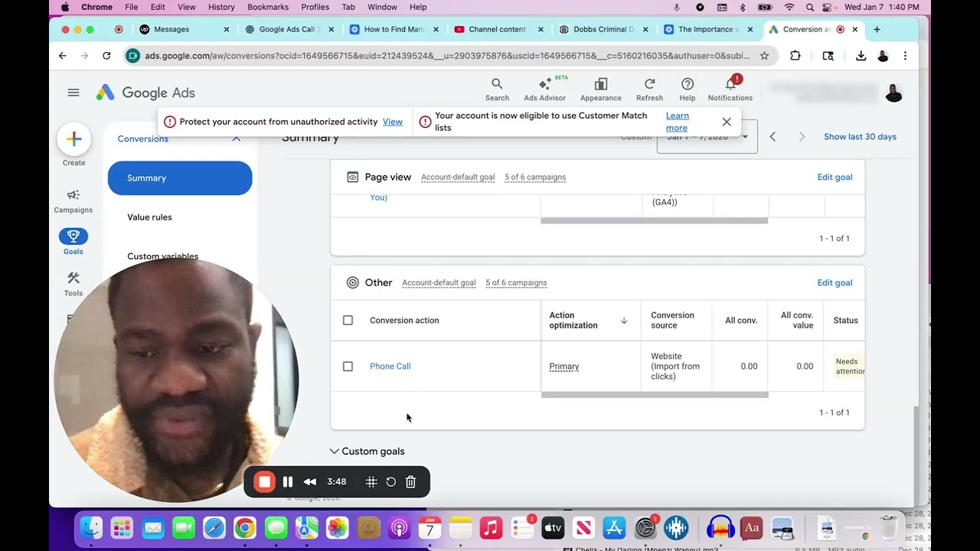This screenshot has width=980, height=551.
Task: Restart the recording
Action: click(x=391, y=482)
